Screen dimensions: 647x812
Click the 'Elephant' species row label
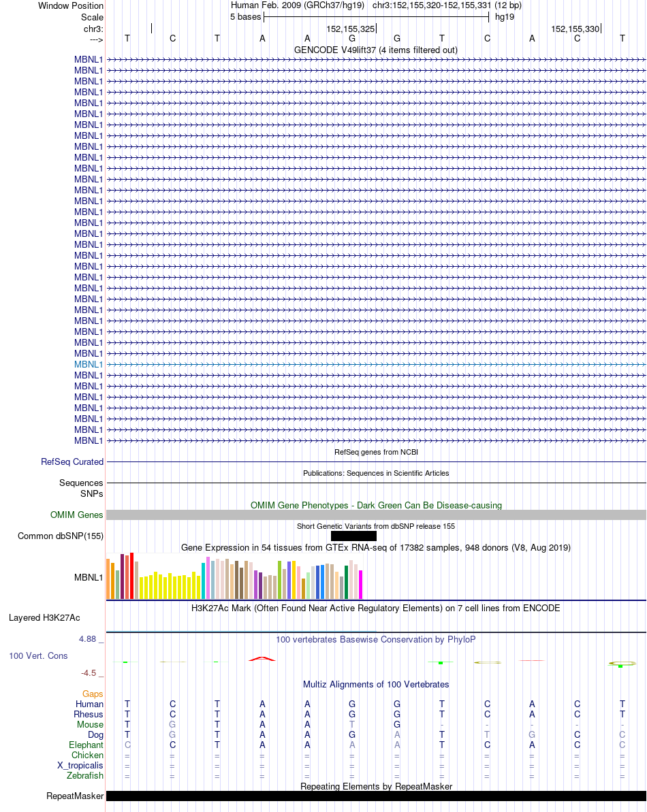pos(86,745)
